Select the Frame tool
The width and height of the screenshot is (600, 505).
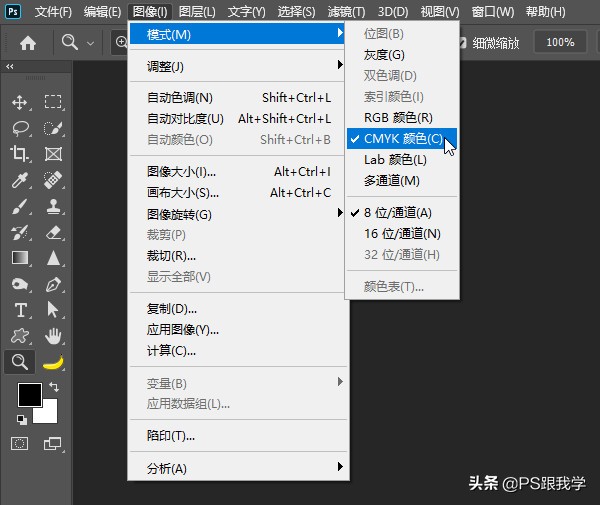click(53, 154)
